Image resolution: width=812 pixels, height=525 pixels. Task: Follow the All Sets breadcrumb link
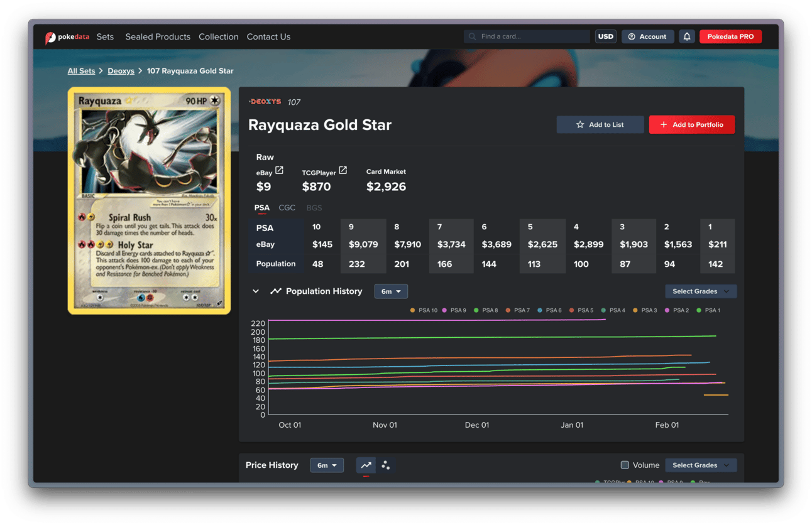point(81,71)
